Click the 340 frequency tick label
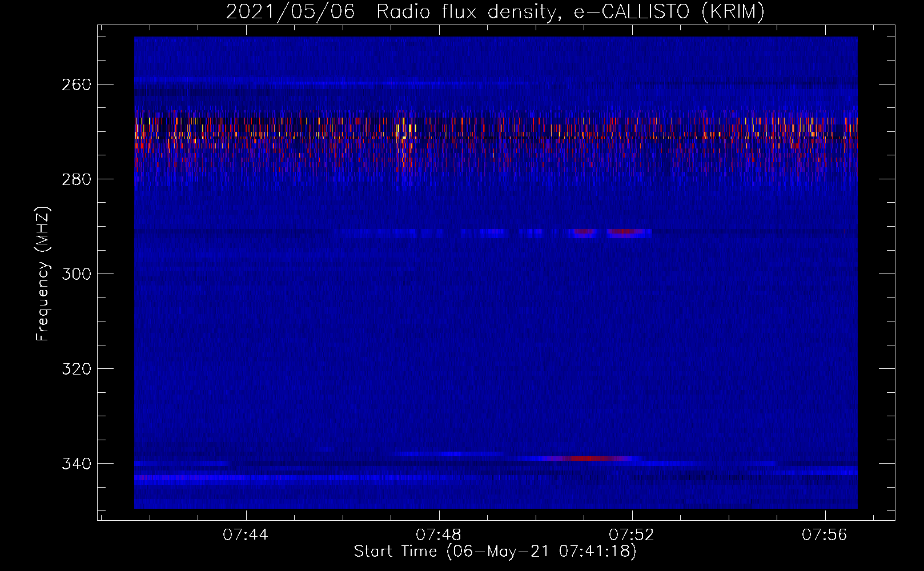The width and height of the screenshot is (924, 571). click(77, 464)
